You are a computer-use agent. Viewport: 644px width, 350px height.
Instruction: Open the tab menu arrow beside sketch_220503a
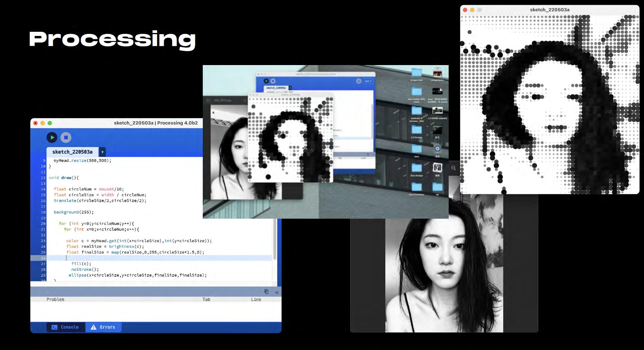tap(102, 152)
